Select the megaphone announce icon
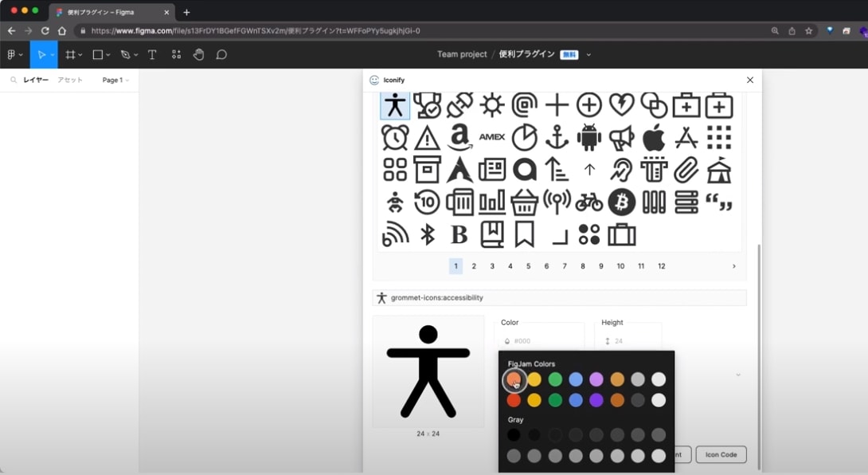Screen dimensions: 868x475 click(622, 137)
